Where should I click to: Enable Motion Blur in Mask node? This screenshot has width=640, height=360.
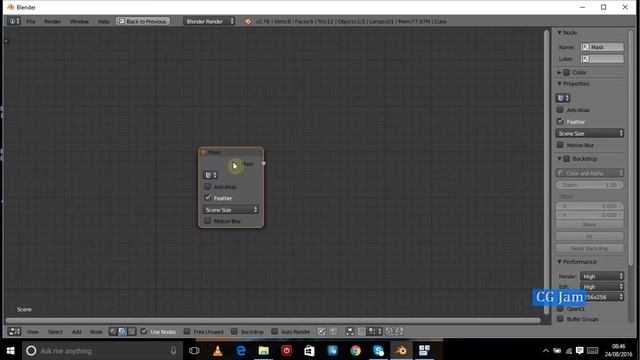[208, 221]
